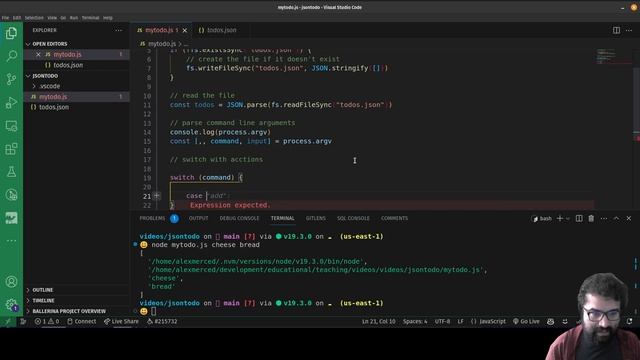Image resolution: width=640 pixels, height=360 pixels.
Task: Close mytodo.js in Open Editors list
Action: [38, 54]
